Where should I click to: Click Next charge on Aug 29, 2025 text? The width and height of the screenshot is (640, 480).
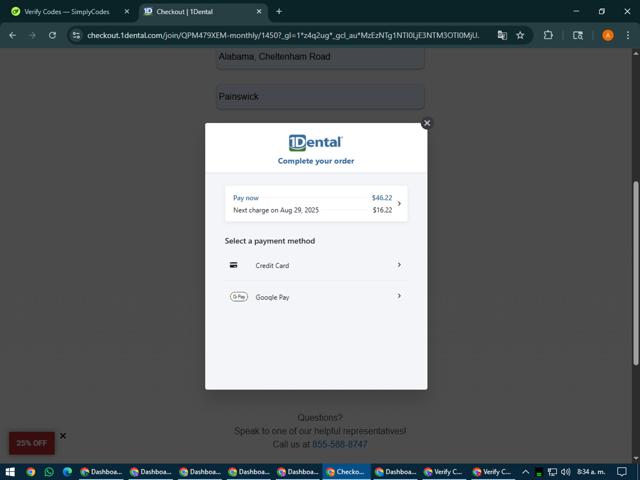(x=276, y=210)
